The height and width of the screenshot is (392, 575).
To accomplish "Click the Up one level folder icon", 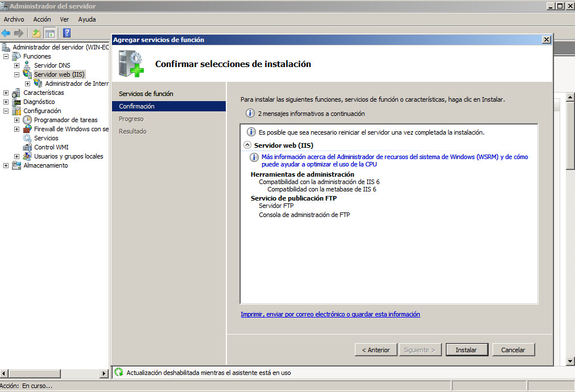I will [x=36, y=33].
